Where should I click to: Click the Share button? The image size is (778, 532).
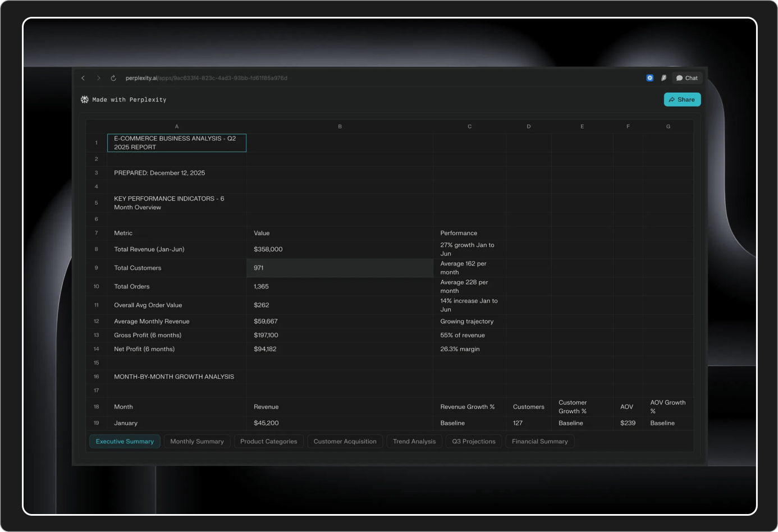682,99
